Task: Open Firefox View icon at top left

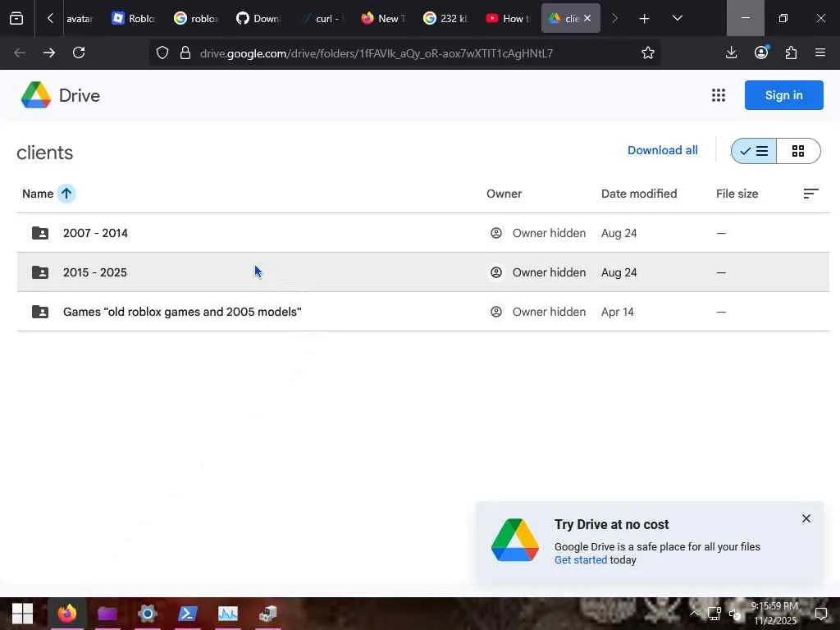Action: click(16, 18)
